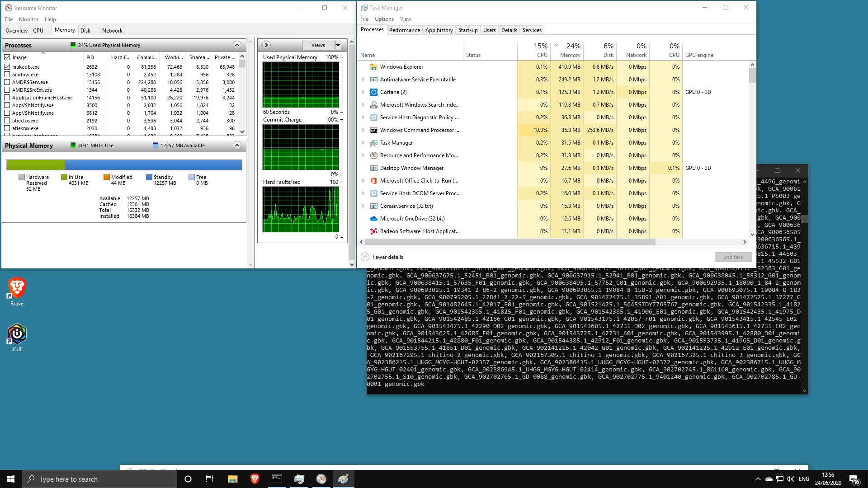Click the Microsoft Office Click-to-Run icon
The height and width of the screenshot is (488, 868).
[x=373, y=181]
